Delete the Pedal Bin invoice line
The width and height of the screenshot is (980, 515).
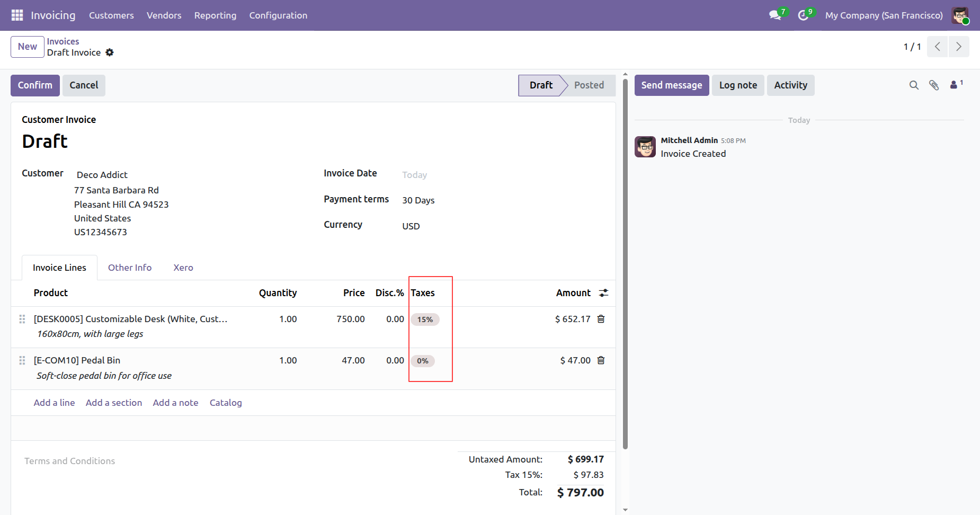pyautogui.click(x=601, y=360)
